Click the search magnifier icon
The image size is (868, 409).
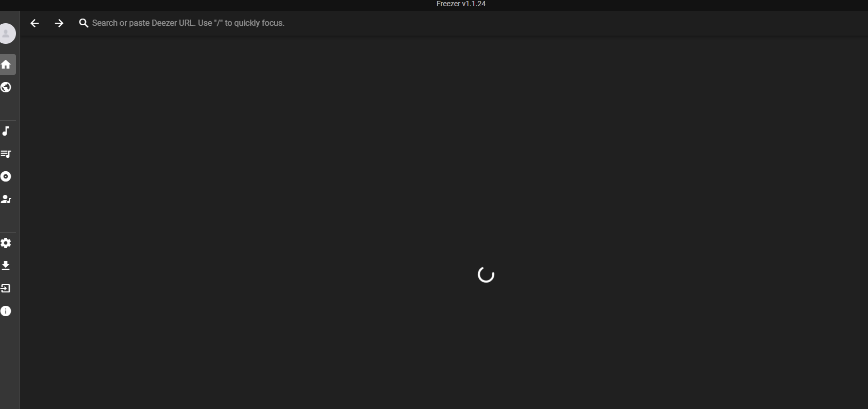tap(84, 23)
